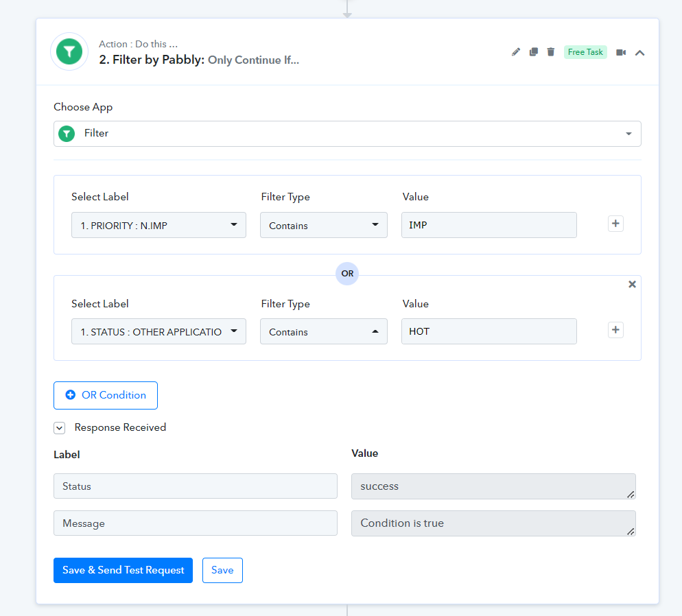The width and height of the screenshot is (682, 616).
Task: Collapse the Response Received section
Action: click(60, 428)
